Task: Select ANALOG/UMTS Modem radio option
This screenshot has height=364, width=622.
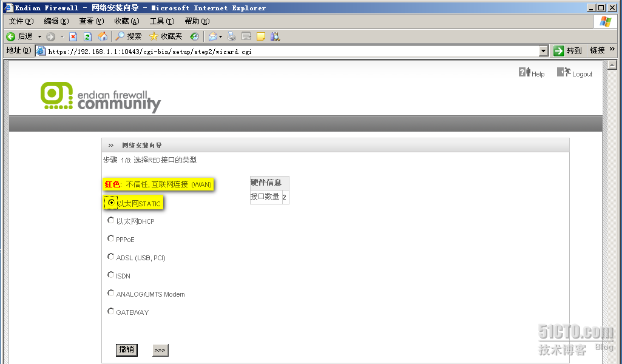Action: [110, 293]
